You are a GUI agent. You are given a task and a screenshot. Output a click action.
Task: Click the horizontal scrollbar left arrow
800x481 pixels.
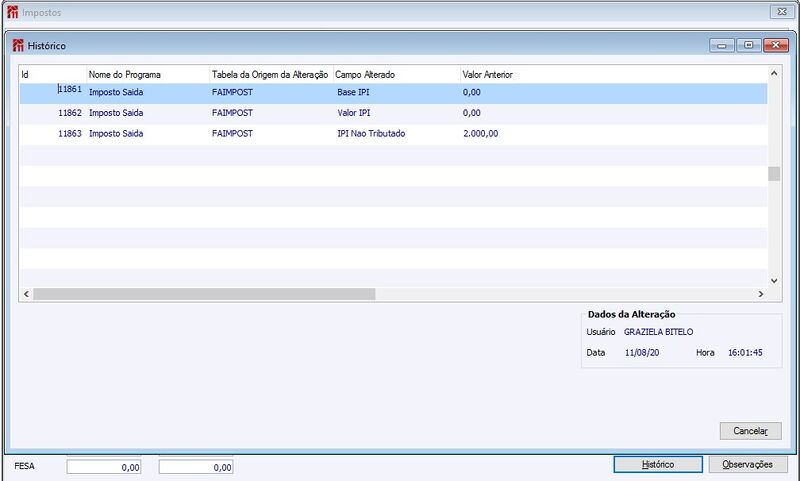27,294
